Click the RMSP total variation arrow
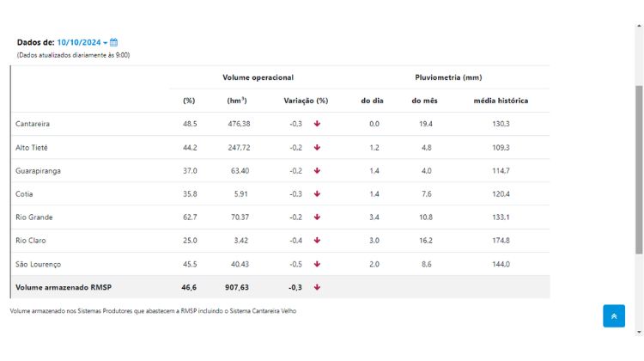644x361 pixels. 317,287
